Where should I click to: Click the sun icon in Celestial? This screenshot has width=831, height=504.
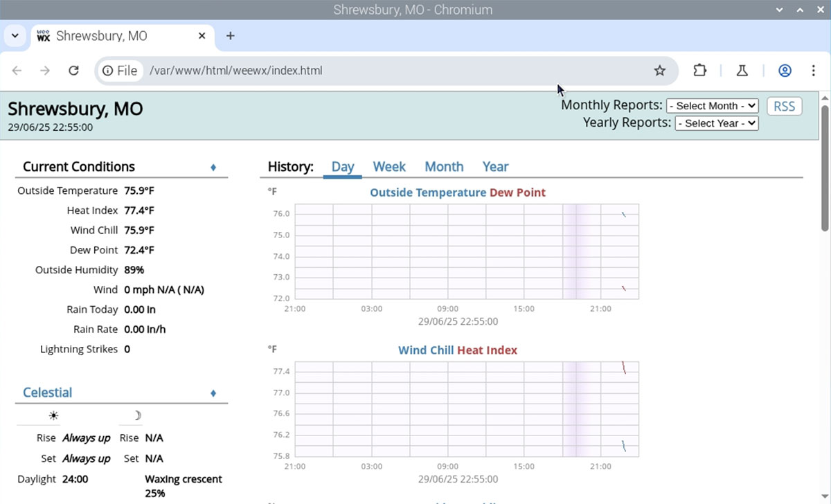[x=53, y=416]
